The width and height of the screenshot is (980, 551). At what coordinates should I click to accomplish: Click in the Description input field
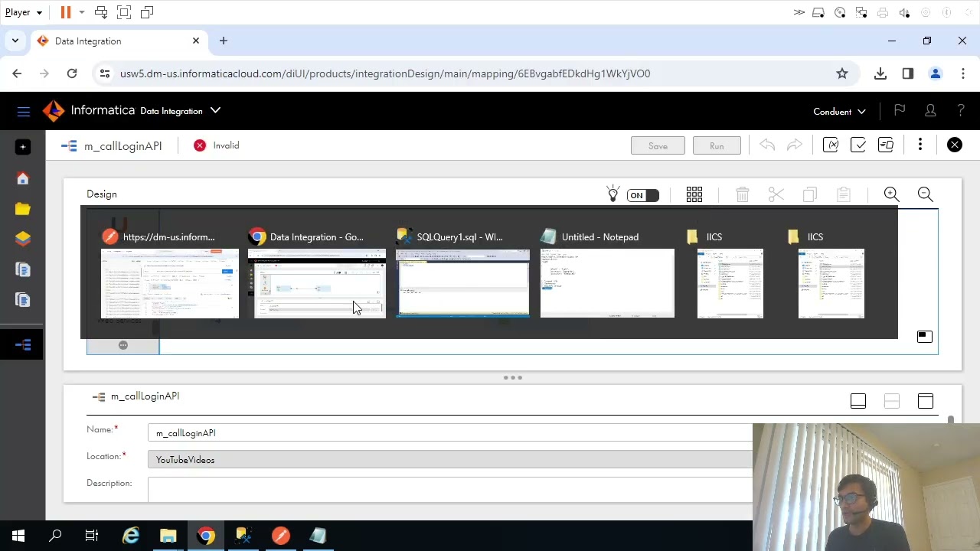click(450, 489)
